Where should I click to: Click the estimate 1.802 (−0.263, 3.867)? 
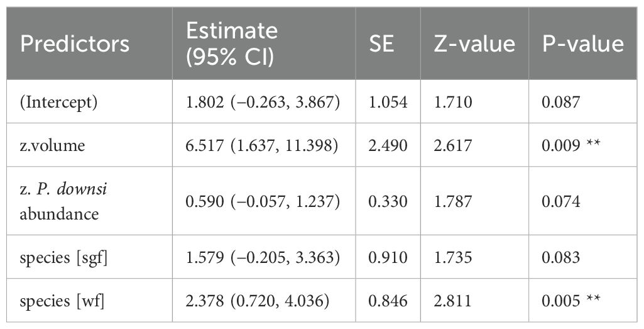(263, 102)
